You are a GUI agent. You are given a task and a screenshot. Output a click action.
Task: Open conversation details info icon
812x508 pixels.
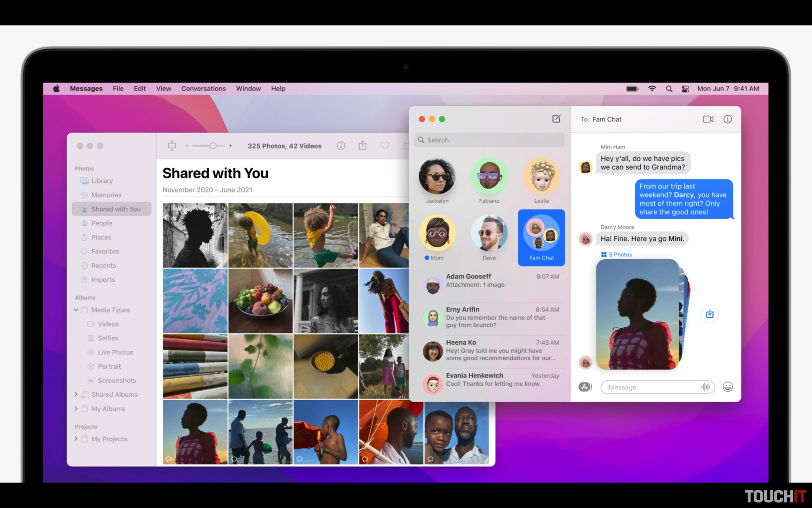coord(728,119)
